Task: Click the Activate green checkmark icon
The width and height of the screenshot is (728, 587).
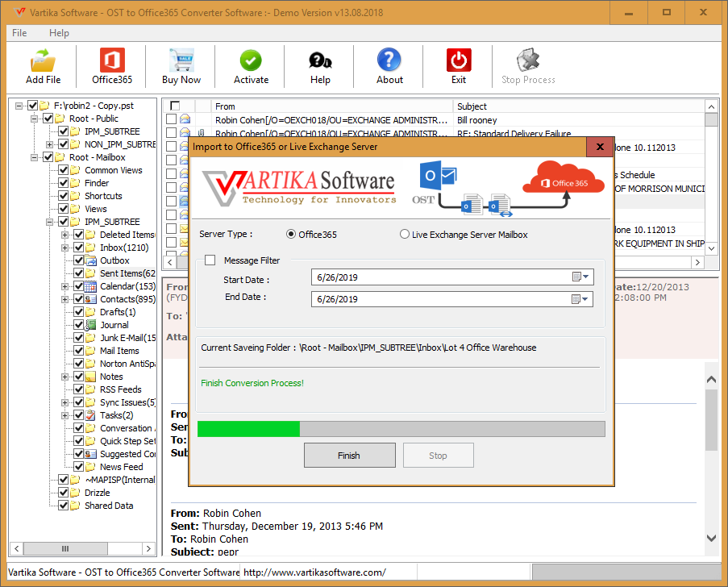Action: click(x=251, y=60)
